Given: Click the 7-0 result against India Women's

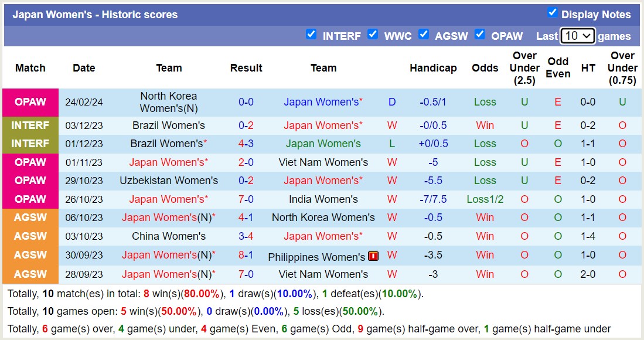Looking at the screenshot, I should (246, 199).
